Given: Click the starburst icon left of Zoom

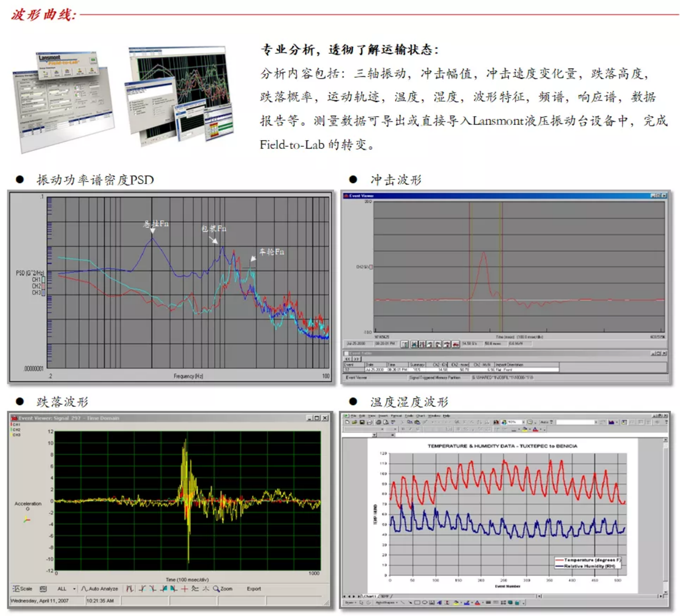Looking at the screenshot, I should 206,589.
